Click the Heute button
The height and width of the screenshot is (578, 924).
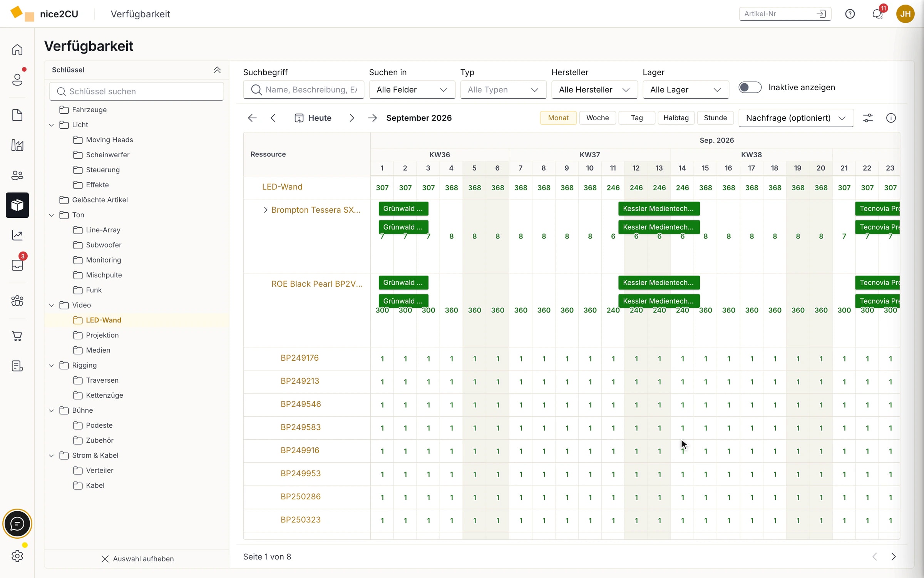click(313, 118)
